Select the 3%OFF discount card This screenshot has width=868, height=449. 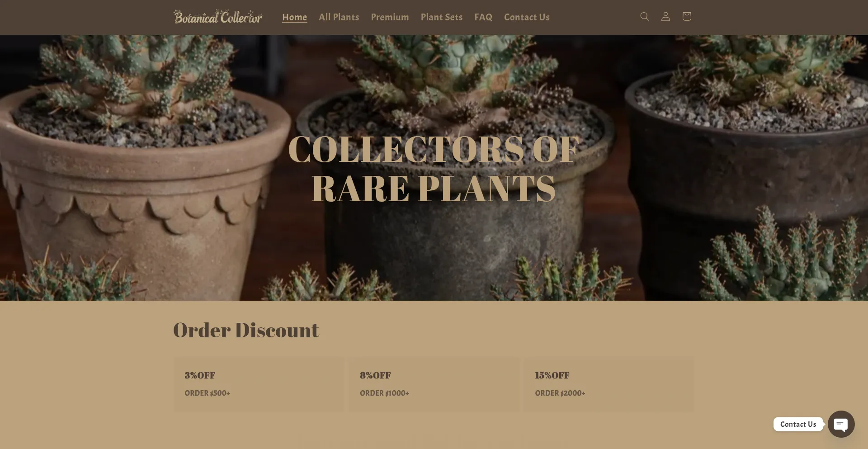click(259, 384)
